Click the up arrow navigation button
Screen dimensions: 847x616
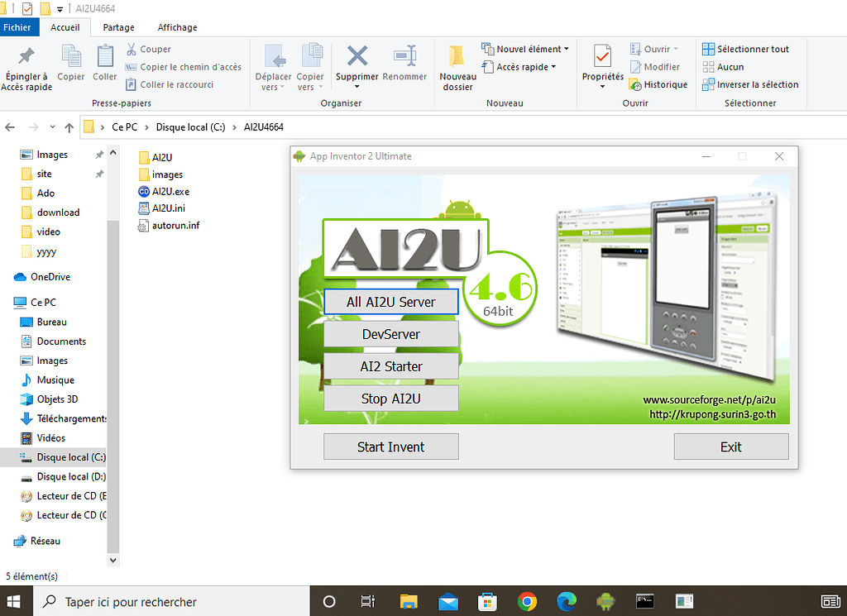point(69,127)
